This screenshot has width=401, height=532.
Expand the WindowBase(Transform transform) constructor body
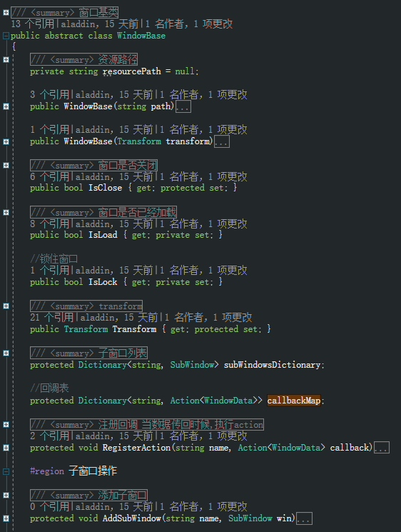pyautogui.click(x=6, y=142)
